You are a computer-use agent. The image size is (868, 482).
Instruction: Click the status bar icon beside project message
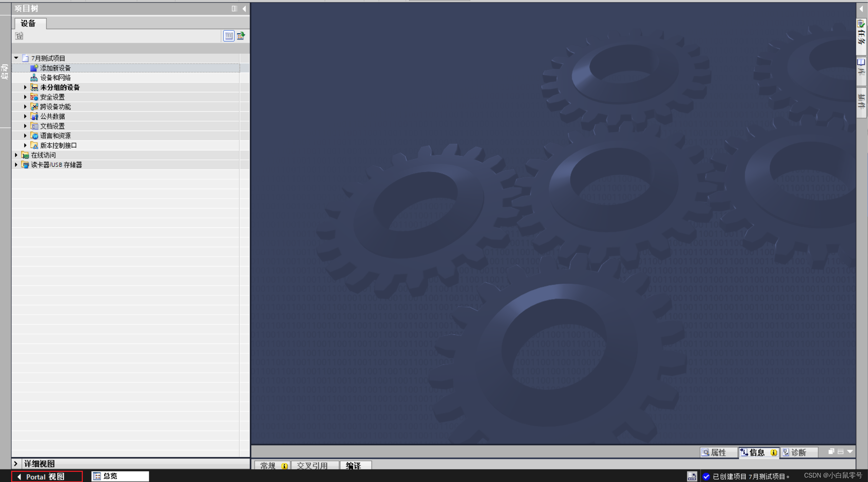(692, 476)
